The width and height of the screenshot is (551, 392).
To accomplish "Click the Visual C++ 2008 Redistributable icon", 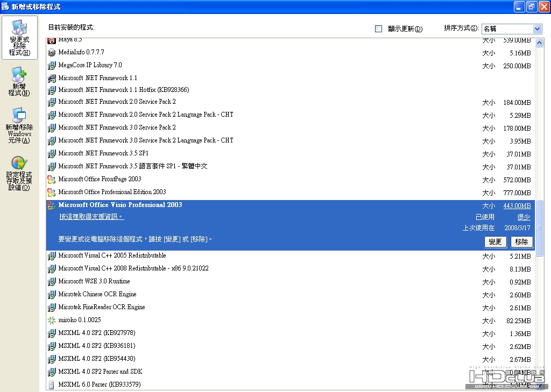I will (52, 269).
